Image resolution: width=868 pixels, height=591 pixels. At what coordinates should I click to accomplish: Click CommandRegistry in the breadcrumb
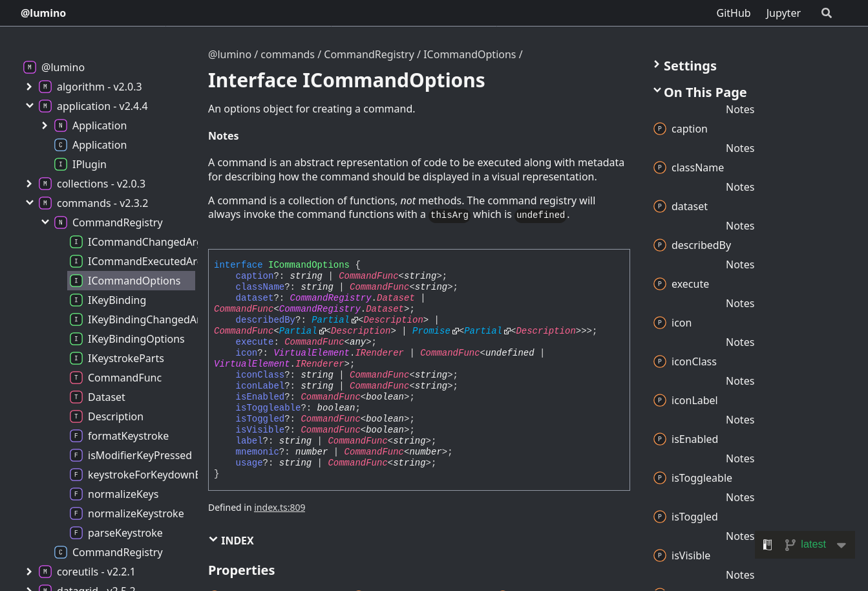click(x=369, y=54)
